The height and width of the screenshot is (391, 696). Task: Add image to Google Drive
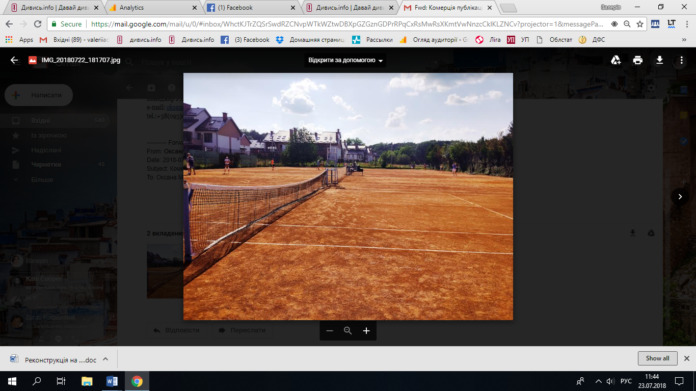pos(616,60)
